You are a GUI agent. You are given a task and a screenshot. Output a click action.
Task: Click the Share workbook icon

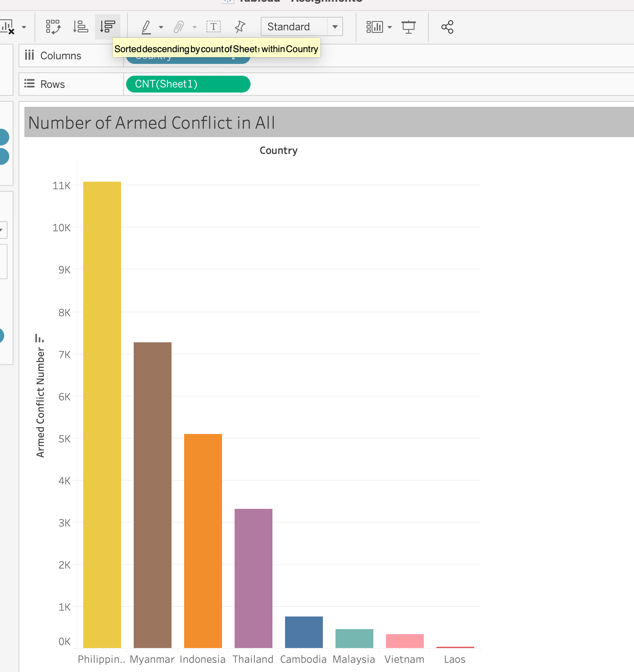click(447, 27)
